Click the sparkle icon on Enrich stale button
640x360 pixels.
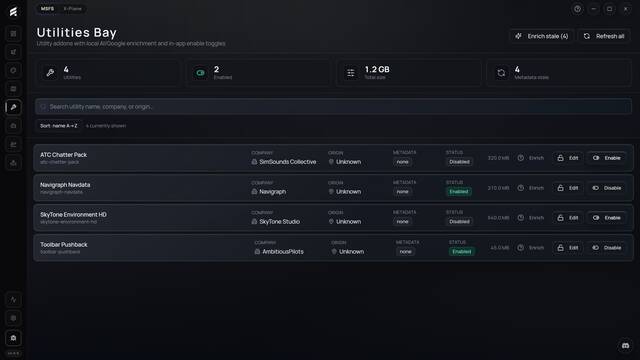(518, 36)
